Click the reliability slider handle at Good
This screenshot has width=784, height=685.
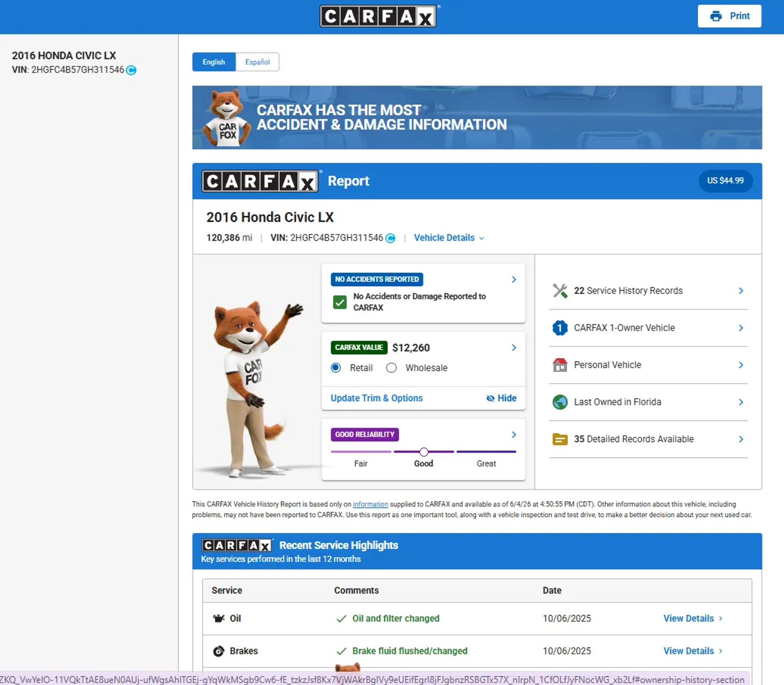pyautogui.click(x=424, y=452)
